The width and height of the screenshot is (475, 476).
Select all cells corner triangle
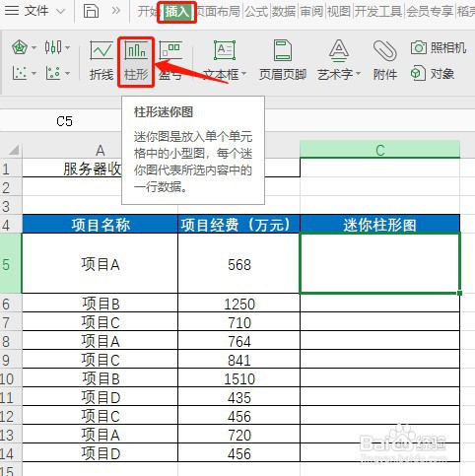[13, 150]
